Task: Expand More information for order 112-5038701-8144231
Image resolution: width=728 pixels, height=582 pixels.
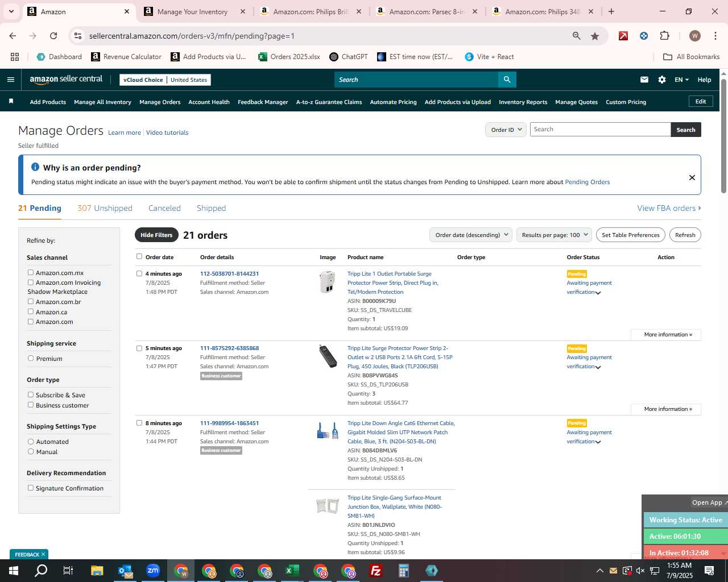Action: [666, 335]
